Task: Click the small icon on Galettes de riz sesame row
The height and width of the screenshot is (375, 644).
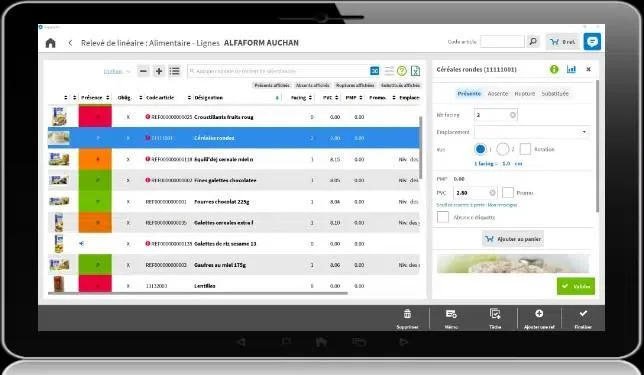Action: [81, 244]
